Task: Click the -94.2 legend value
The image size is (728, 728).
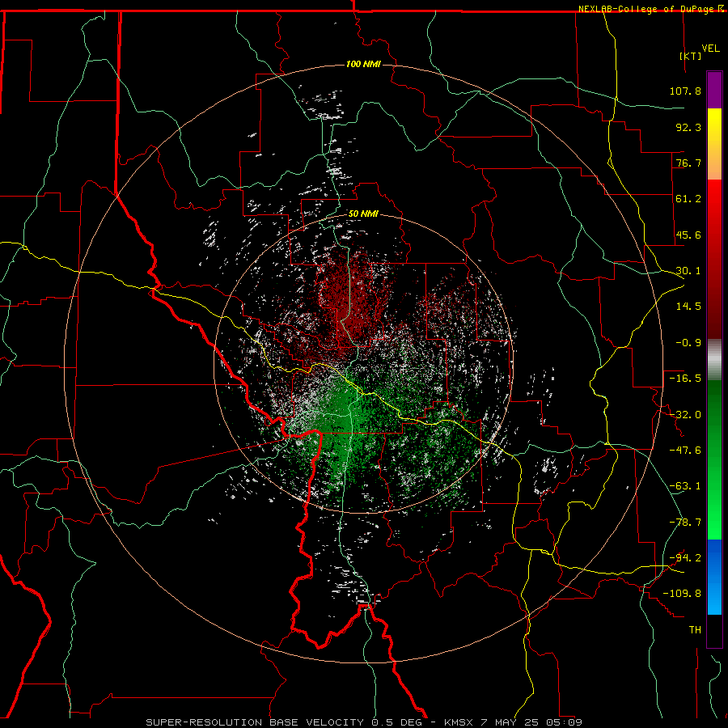Action: click(x=685, y=557)
